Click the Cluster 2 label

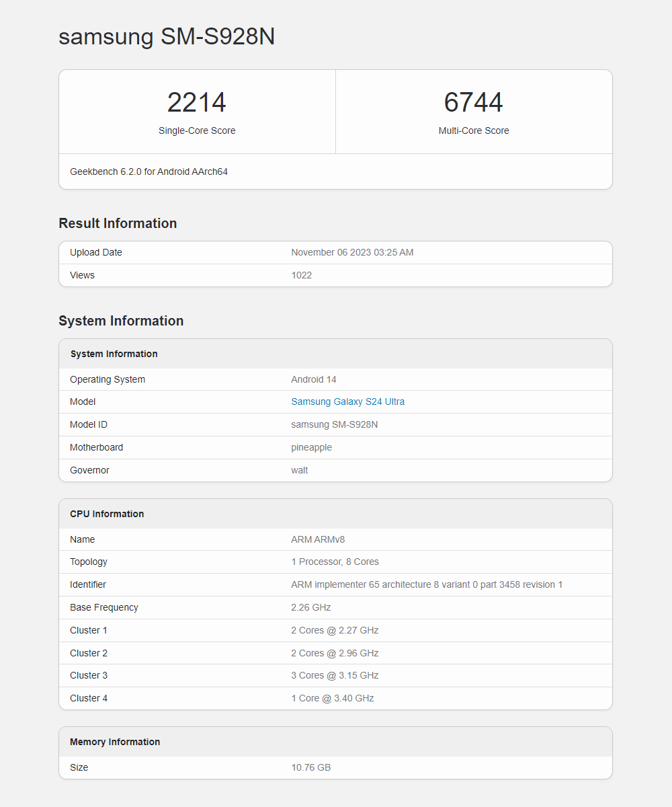pos(89,653)
